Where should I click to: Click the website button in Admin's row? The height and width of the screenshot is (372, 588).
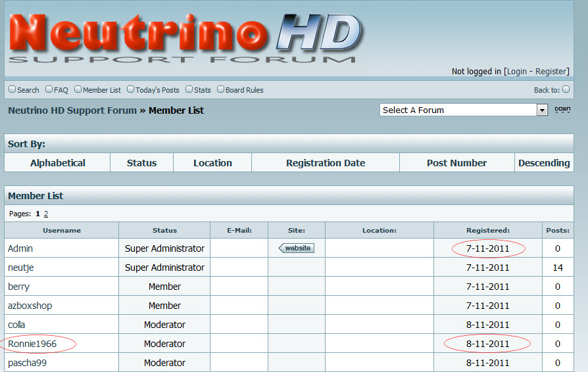296,248
